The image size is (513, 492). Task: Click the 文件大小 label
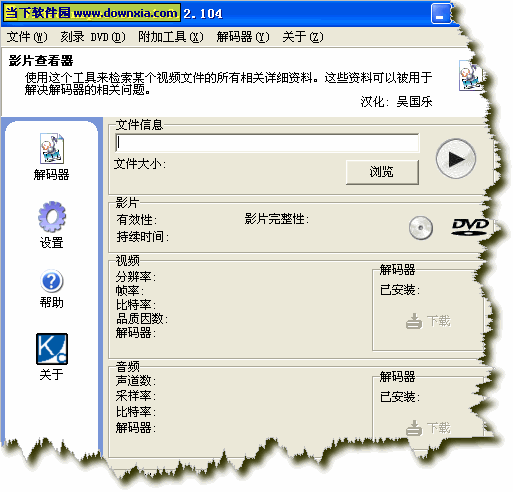[140, 164]
